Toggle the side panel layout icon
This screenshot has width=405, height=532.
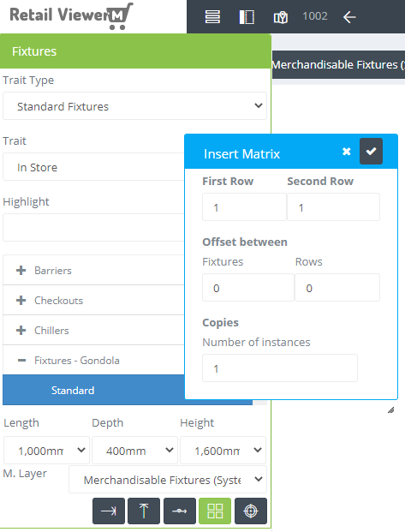(x=247, y=16)
